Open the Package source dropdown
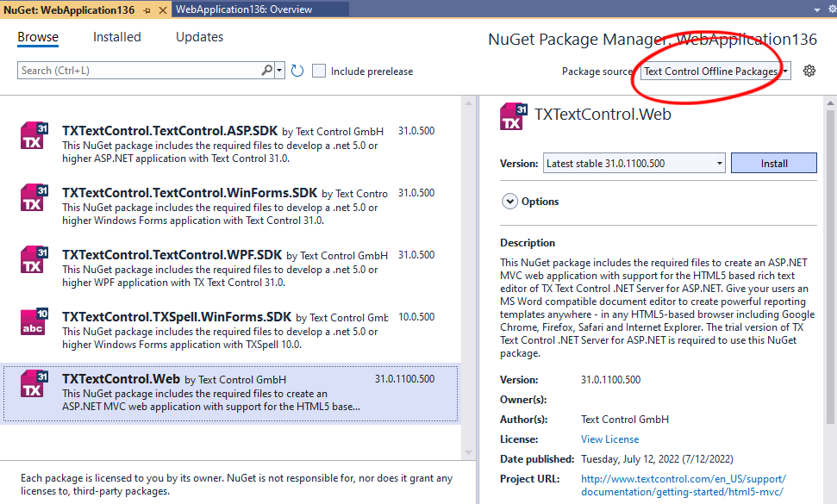 (x=715, y=72)
